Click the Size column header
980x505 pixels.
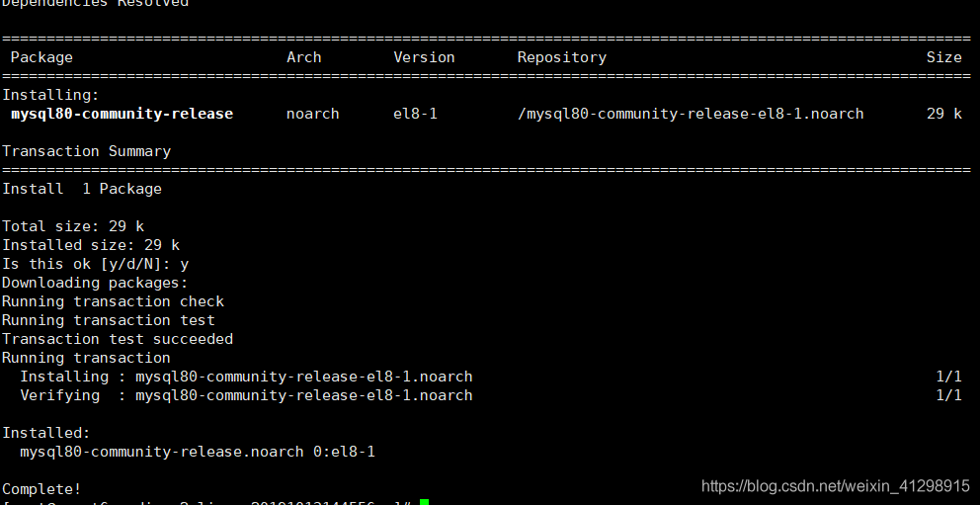(x=943, y=57)
